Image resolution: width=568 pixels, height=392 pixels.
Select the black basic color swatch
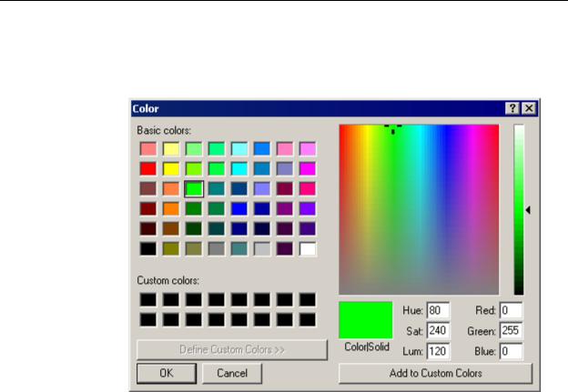coord(148,249)
